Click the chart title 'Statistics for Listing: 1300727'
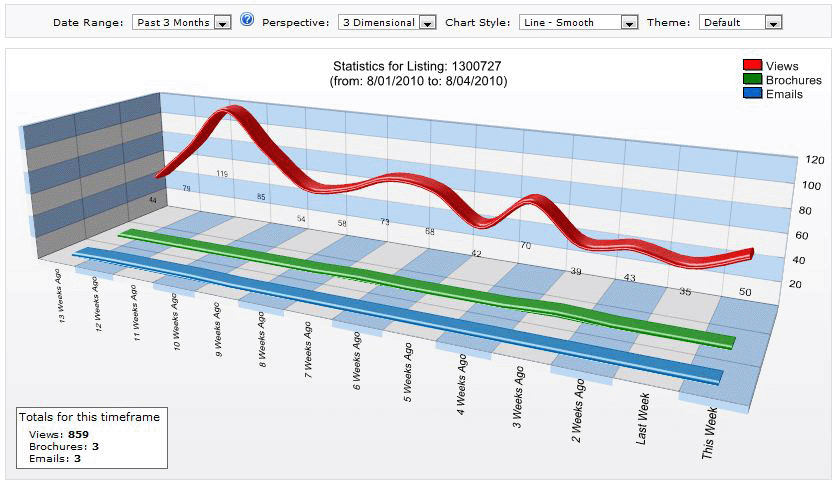Image resolution: width=836 pixels, height=486 pixels. 418,66
